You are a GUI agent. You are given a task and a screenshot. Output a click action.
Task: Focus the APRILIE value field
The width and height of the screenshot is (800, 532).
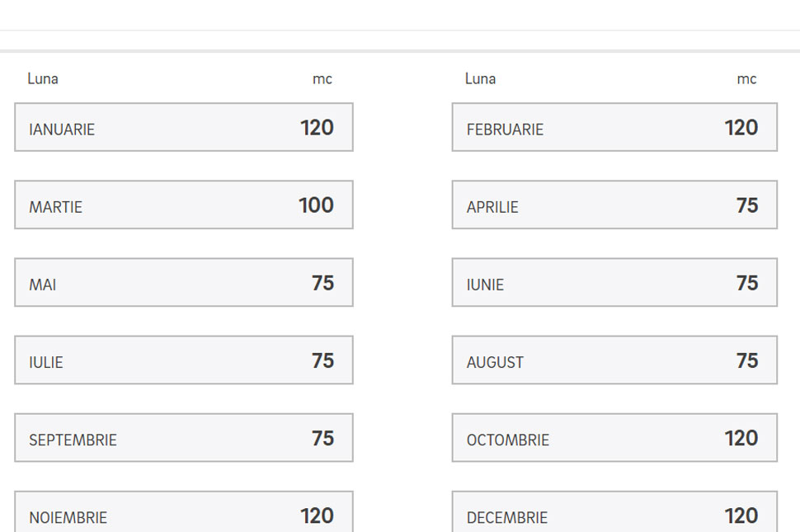pyautogui.click(x=614, y=205)
